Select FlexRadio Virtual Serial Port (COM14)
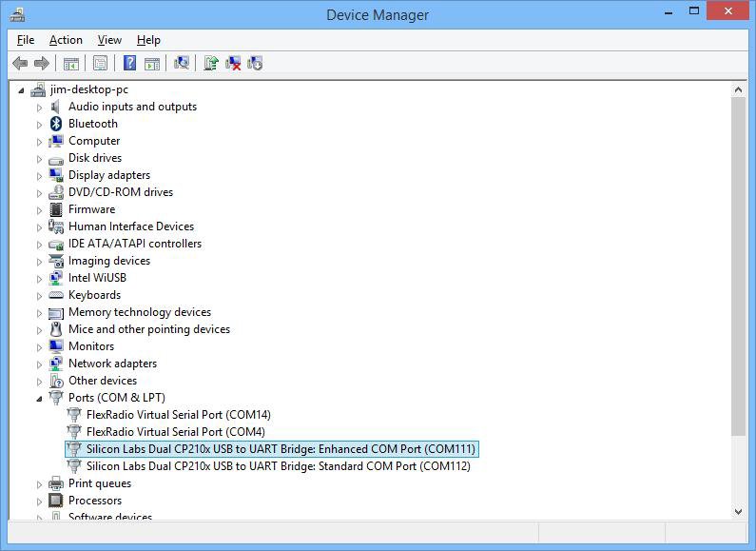The height and width of the screenshot is (551, 756). 179,415
